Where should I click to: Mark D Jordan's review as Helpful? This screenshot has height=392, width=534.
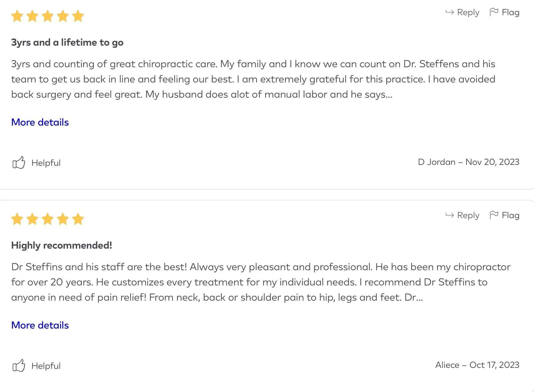46,163
